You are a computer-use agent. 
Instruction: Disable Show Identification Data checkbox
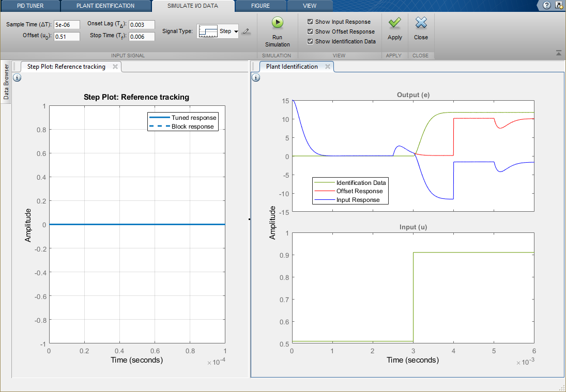[x=310, y=41]
